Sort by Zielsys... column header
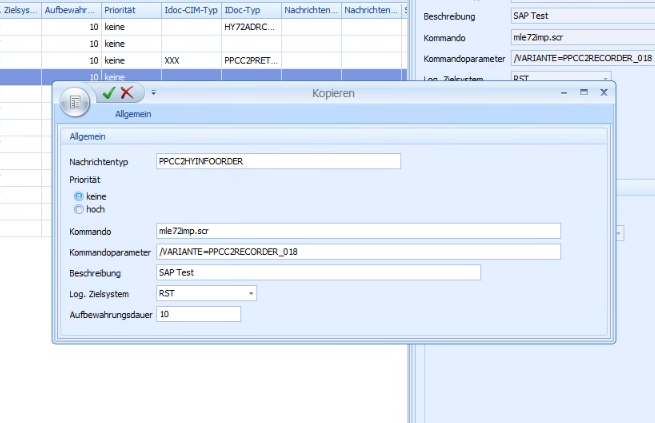 click(20, 10)
